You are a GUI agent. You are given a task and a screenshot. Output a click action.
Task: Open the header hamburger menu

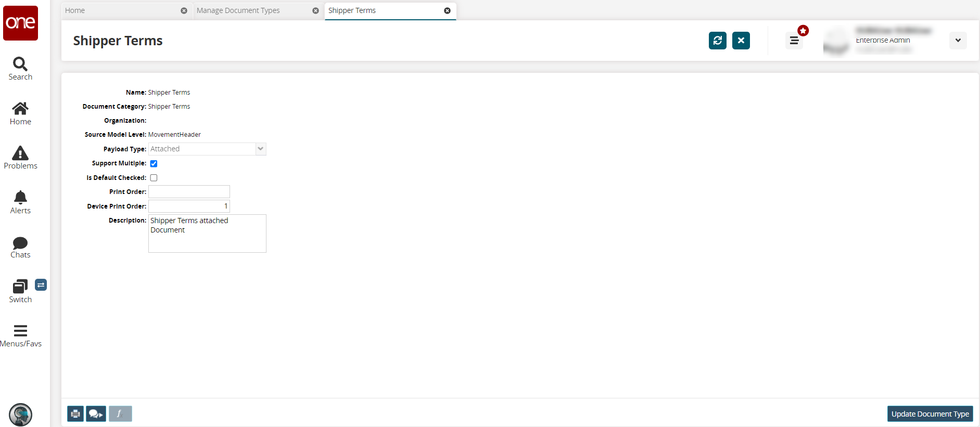click(x=794, y=41)
